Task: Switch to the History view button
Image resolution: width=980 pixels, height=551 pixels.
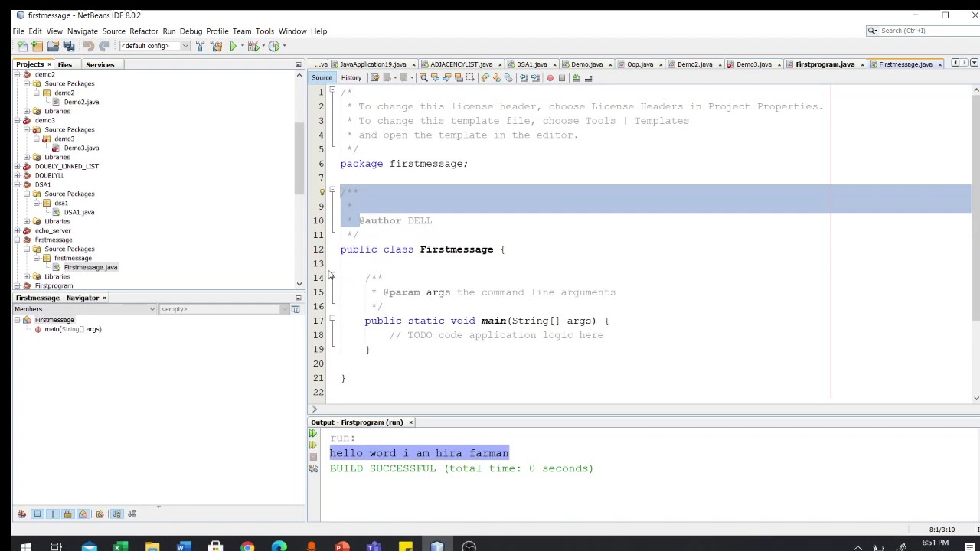Action: (351, 78)
